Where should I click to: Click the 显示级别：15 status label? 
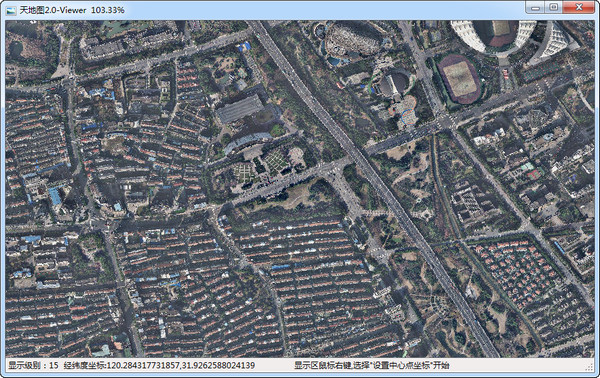pos(34,365)
